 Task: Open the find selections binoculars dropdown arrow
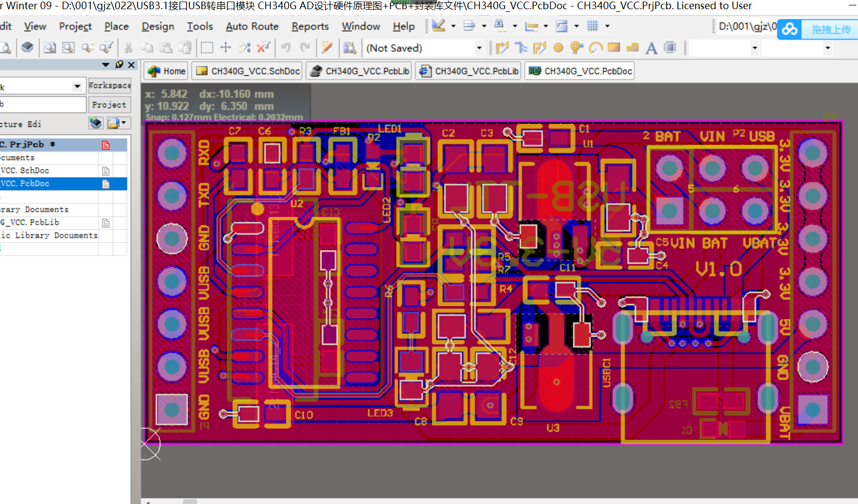pyautogui.click(x=515, y=26)
